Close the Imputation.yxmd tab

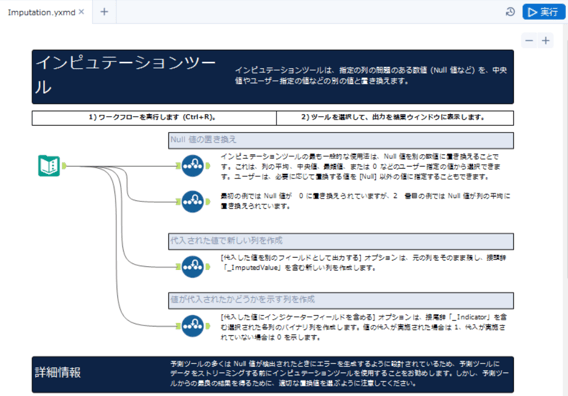pos(82,12)
